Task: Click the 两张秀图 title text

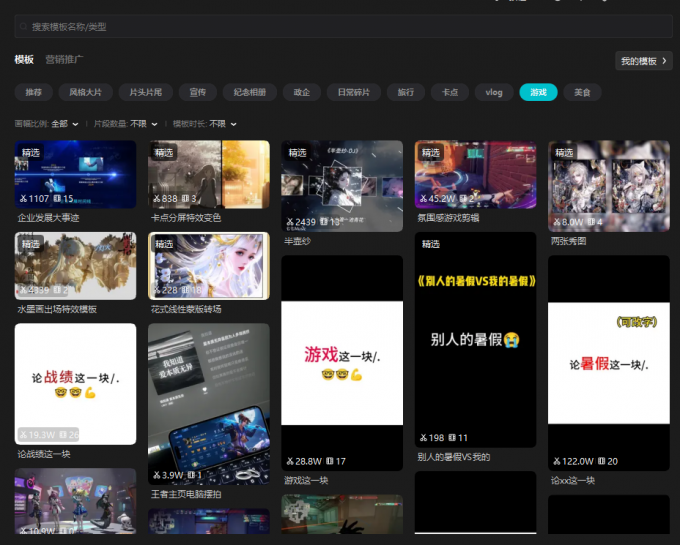Action: (x=568, y=241)
